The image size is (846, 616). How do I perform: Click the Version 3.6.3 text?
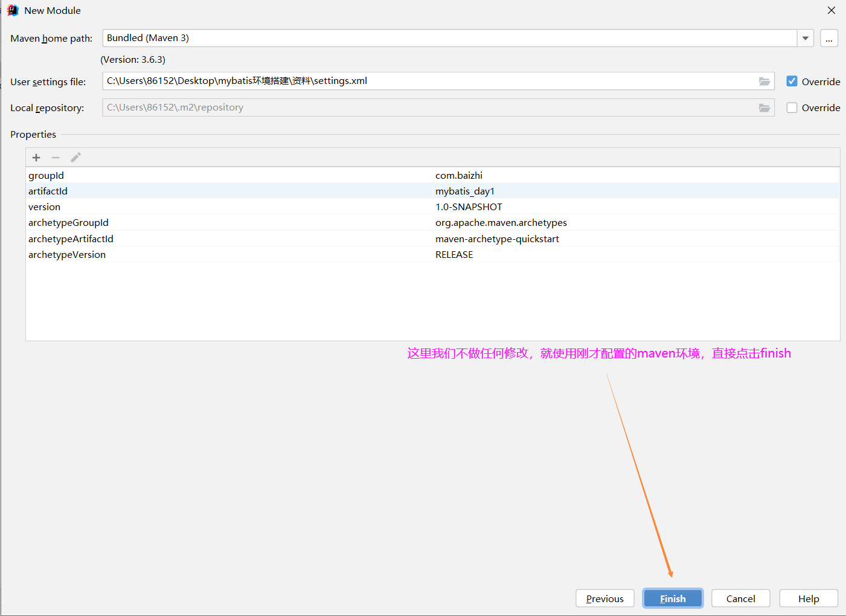coord(133,59)
